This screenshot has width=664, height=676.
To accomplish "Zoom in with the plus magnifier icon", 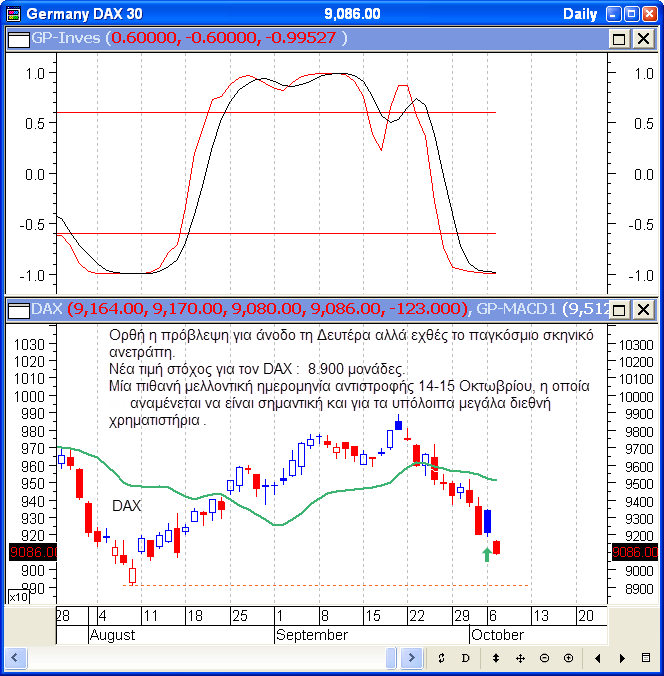I will tap(568, 658).
